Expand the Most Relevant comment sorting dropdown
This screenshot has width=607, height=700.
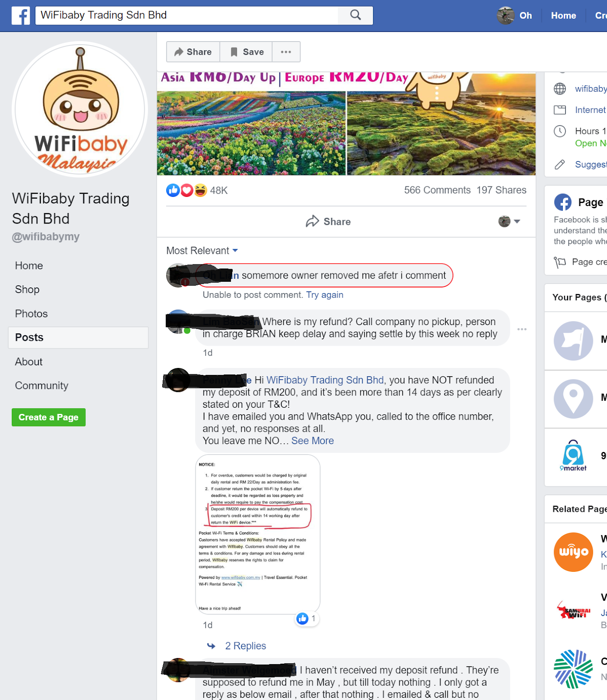pyautogui.click(x=202, y=251)
